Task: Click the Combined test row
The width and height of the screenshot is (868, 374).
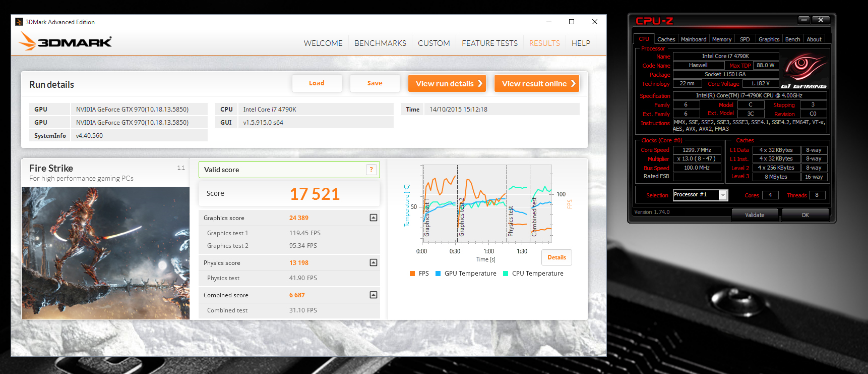Action: pos(289,310)
